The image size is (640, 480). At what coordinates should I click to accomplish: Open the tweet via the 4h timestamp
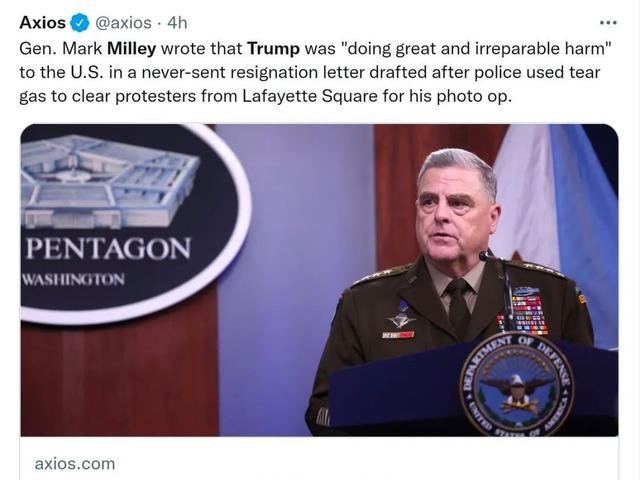(x=177, y=23)
